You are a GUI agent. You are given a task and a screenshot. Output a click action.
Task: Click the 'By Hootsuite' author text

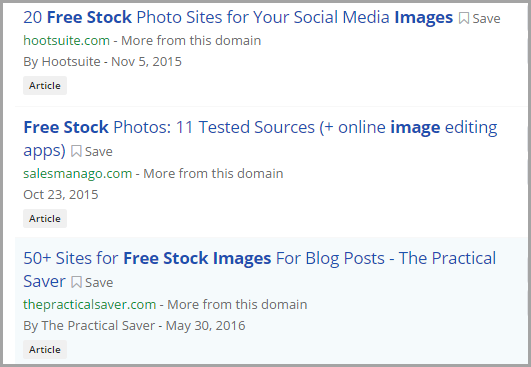tap(62, 62)
